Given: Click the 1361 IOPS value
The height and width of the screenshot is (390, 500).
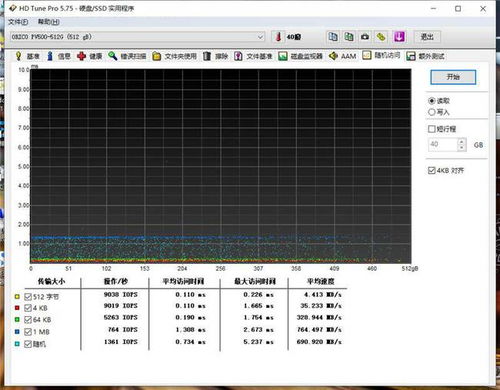Looking at the screenshot, I should click(x=121, y=342).
